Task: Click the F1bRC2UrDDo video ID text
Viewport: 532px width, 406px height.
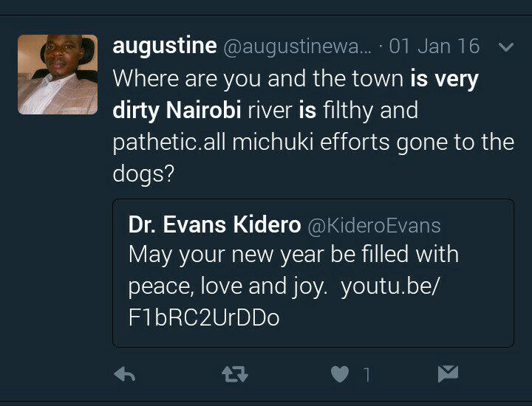Action: pyautogui.click(x=204, y=318)
